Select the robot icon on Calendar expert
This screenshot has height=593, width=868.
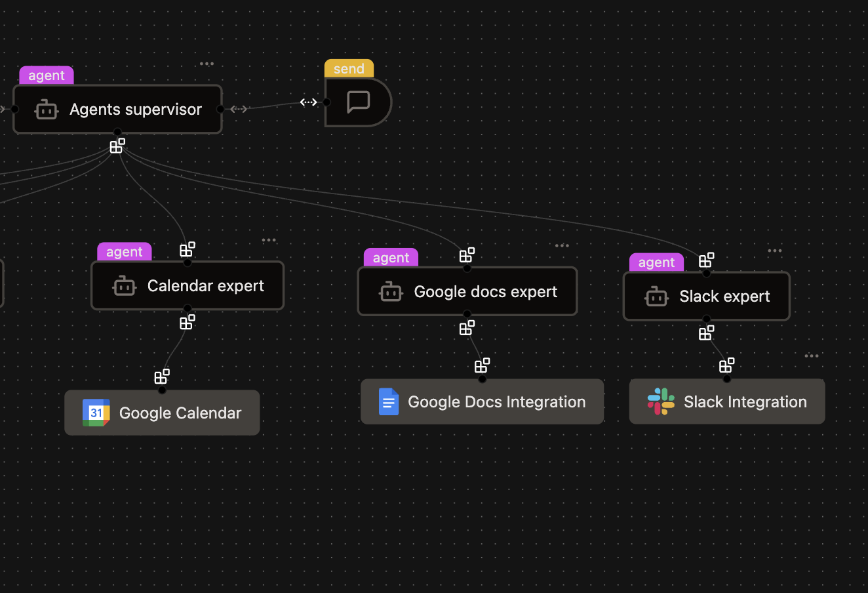coord(123,285)
